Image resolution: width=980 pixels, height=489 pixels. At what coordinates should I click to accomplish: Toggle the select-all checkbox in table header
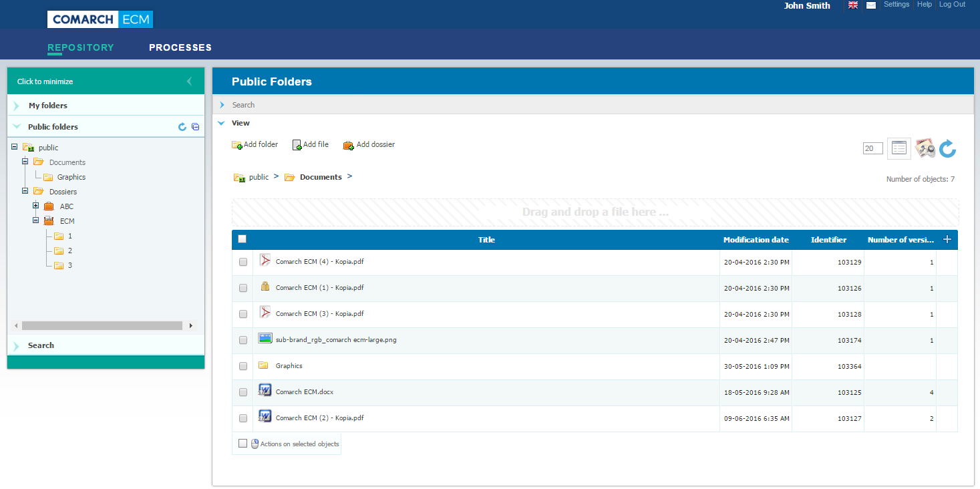pyautogui.click(x=242, y=239)
